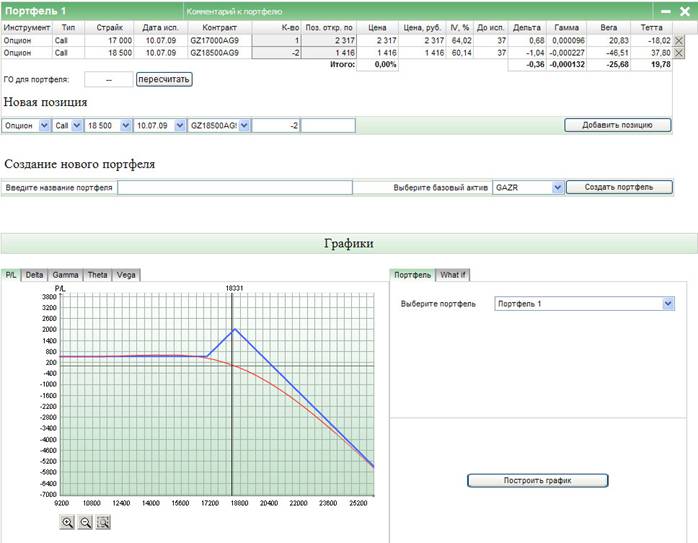Switch to the Theta chart tab
The width and height of the screenshot is (698, 543).
pos(97,275)
